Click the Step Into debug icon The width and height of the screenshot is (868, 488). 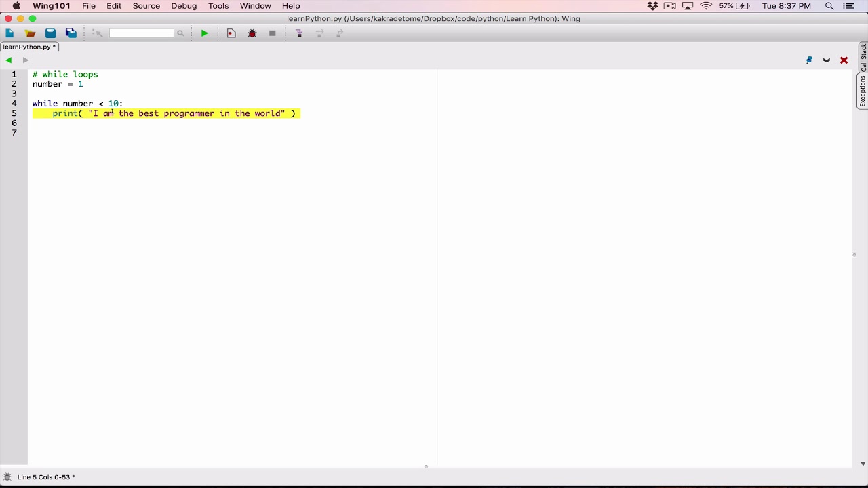click(x=299, y=33)
